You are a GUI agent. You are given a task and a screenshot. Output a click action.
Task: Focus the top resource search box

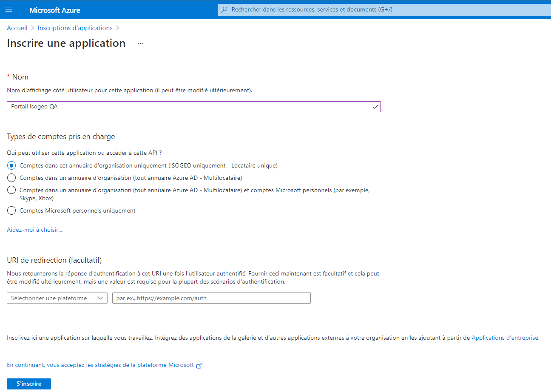[x=384, y=9]
